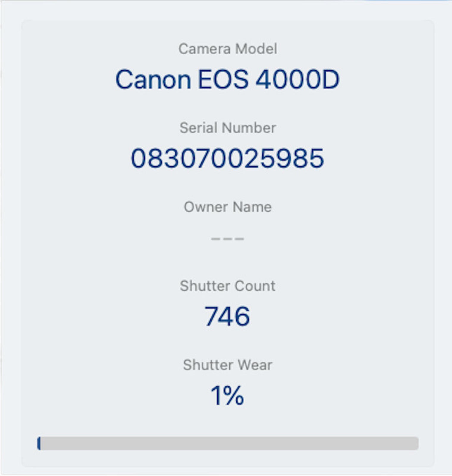Click the word "Canon" in the model name
The width and height of the screenshot is (452, 476).
click(x=153, y=79)
